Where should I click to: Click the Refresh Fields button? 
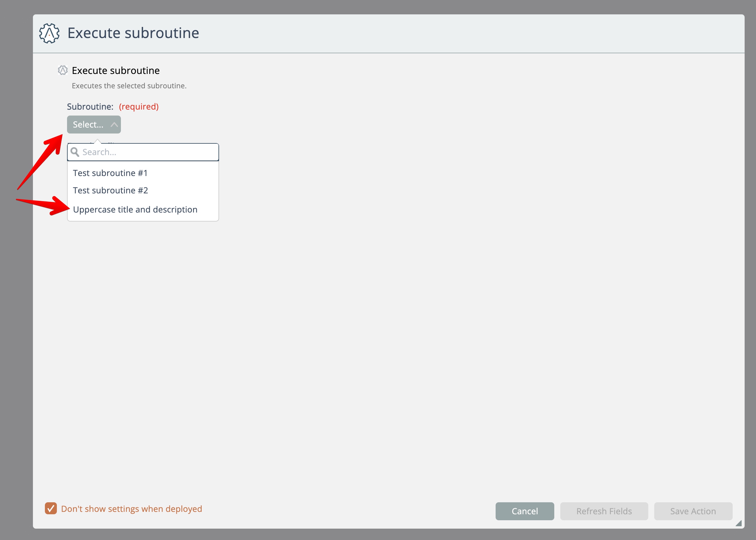pos(604,511)
